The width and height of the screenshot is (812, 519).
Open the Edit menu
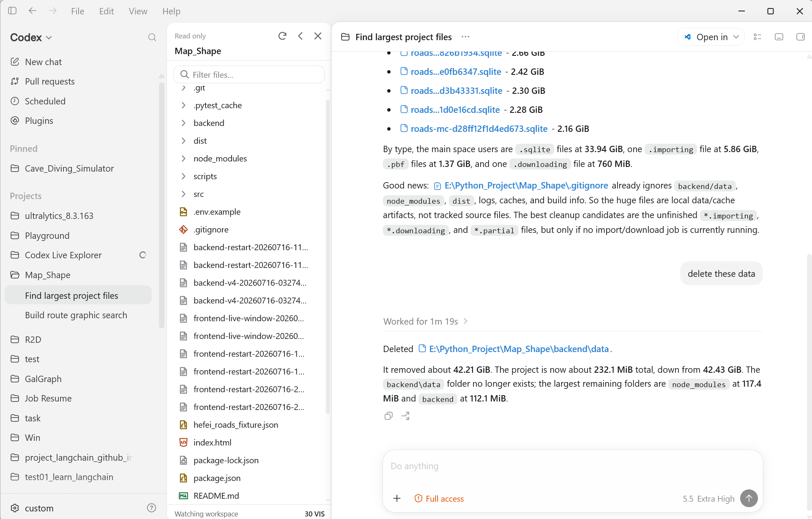point(107,11)
